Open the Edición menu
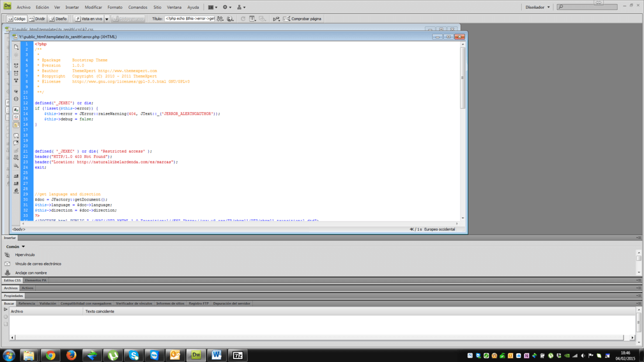Image resolution: width=644 pixels, height=362 pixels. point(42,7)
